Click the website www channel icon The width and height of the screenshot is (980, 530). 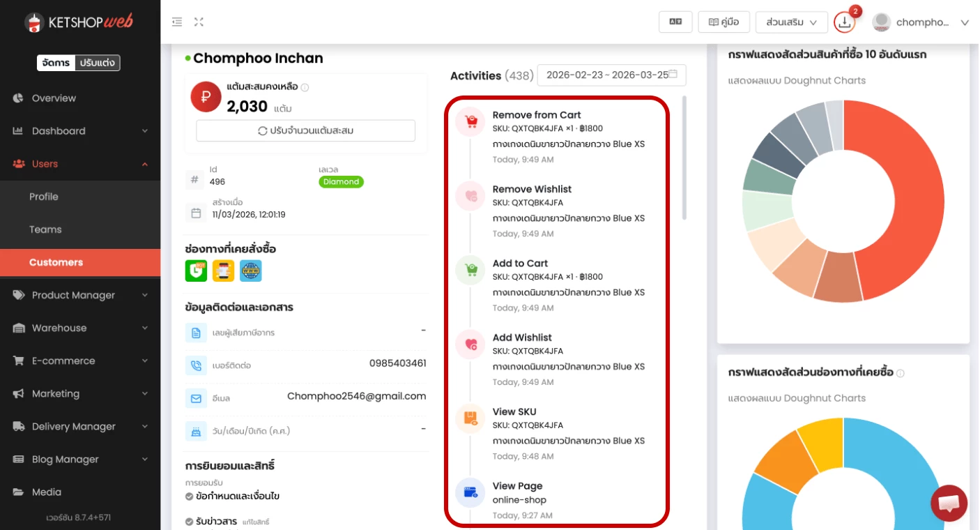click(x=251, y=271)
